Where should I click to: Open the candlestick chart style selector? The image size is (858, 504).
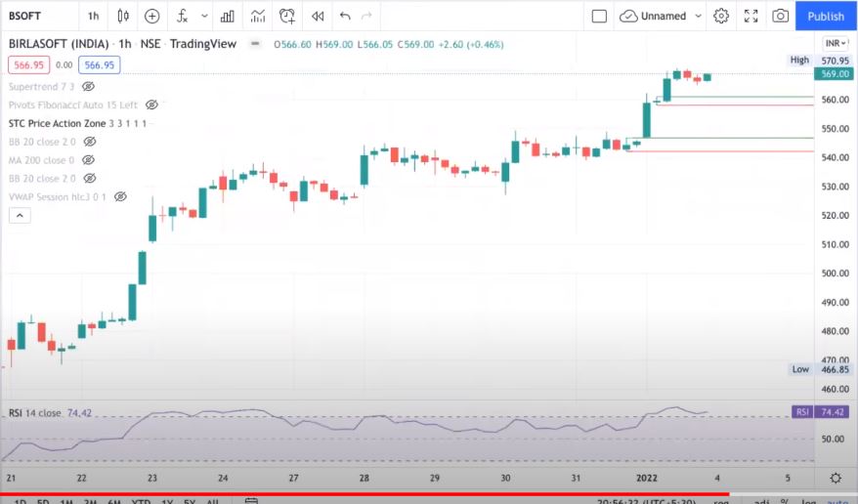coord(122,16)
